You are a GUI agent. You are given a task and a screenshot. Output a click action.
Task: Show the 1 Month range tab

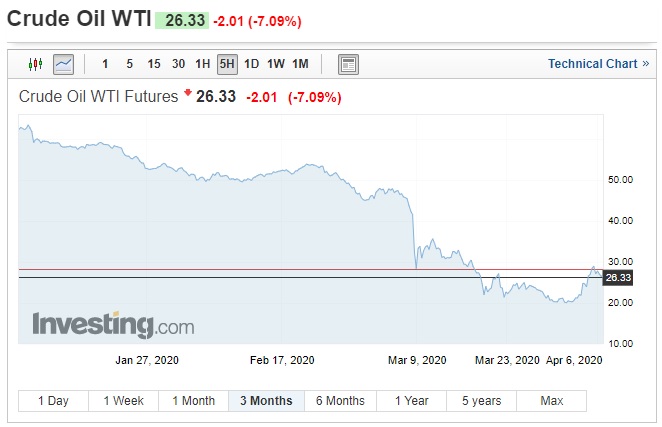click(x=193, y=401)
